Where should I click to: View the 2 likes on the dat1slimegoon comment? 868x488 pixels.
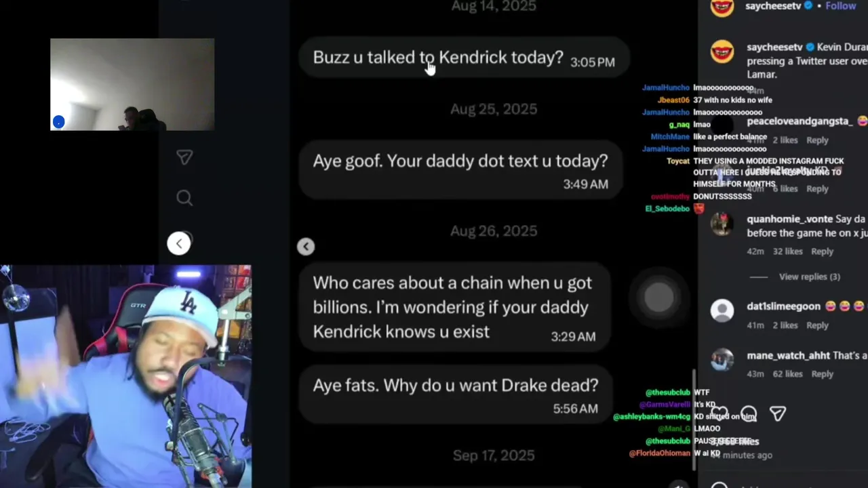(x=785, y=325)
